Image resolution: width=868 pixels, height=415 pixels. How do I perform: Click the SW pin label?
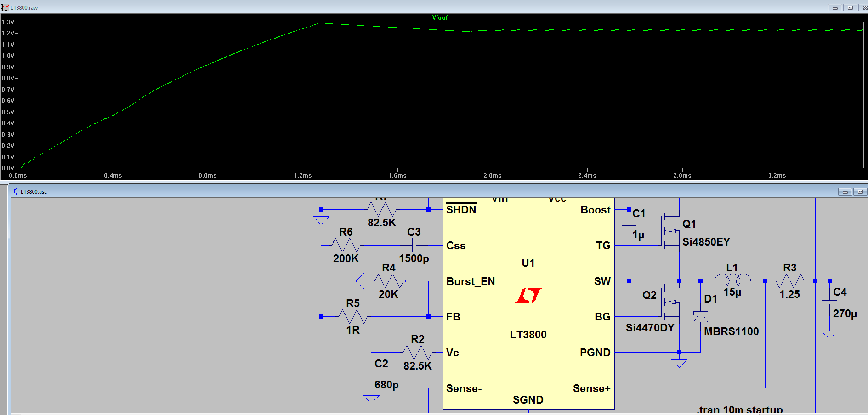(x=602, y=281)
